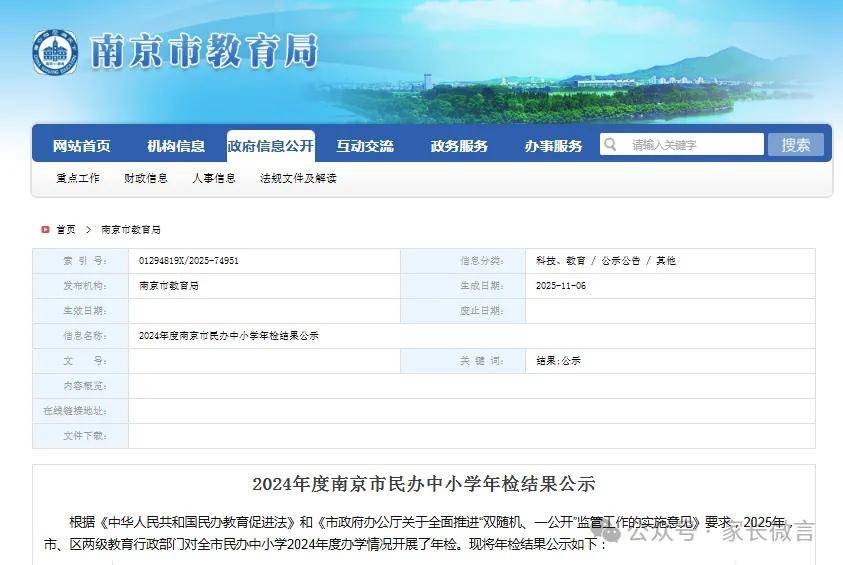This screenshot has width=843, height=565.
Task: Click the 首页 breadcrumb link
Action: [x=66, y=229]
